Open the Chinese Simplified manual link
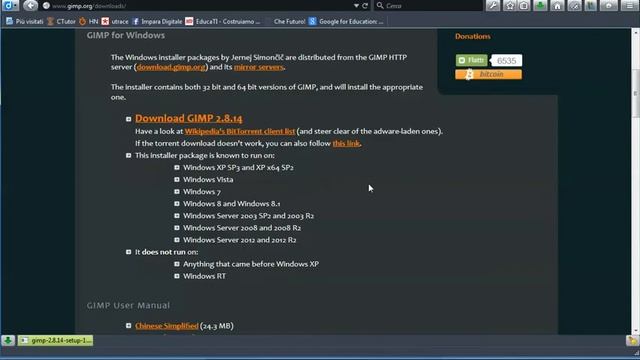 point(167,326)
